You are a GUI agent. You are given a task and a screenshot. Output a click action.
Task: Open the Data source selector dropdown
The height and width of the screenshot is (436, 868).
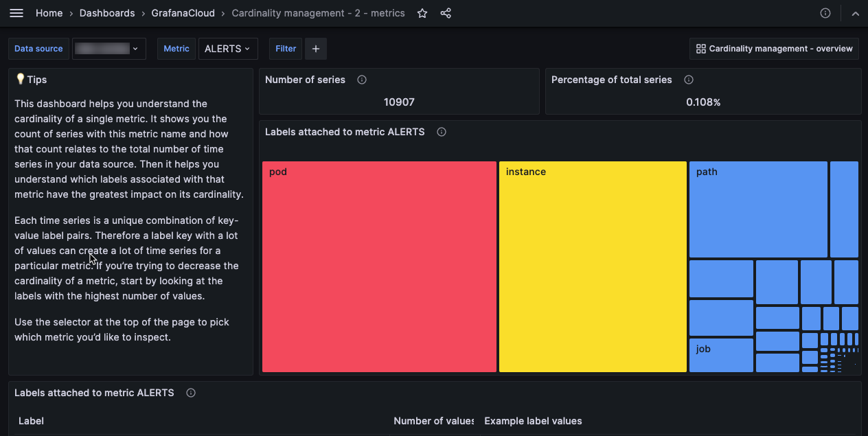click(38, 48)
